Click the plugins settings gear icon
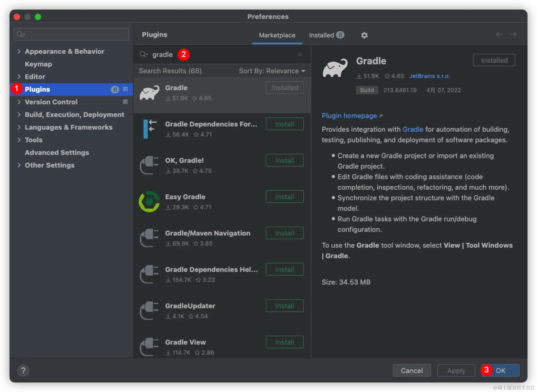The width and height of the screenshot is (537, 392). pyautogui.click(x=364, y=35)
